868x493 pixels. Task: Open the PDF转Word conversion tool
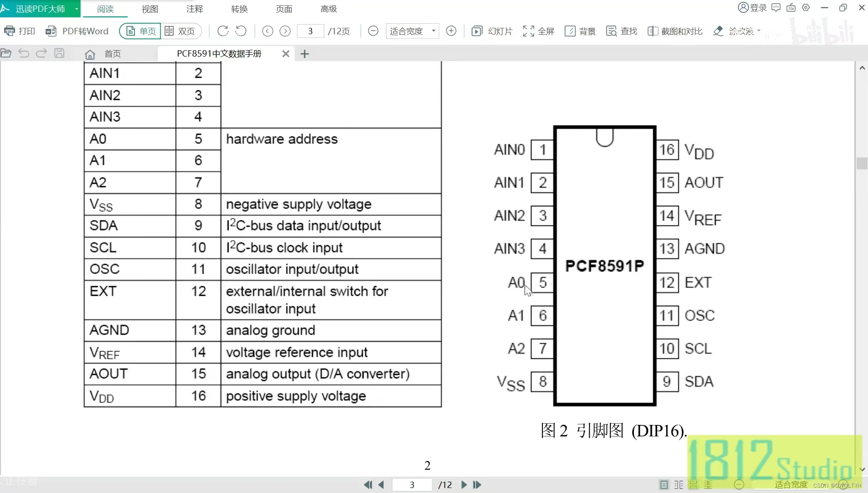[78, 31]
